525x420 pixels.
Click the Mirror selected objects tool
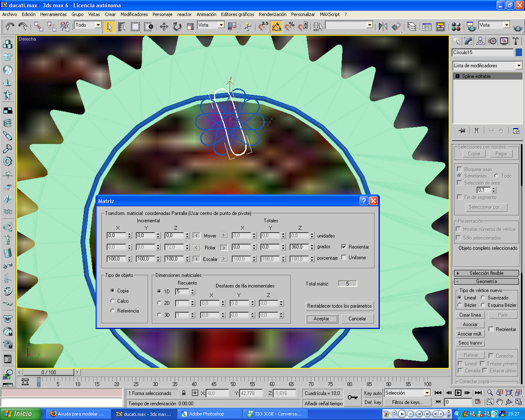(383, 27)
